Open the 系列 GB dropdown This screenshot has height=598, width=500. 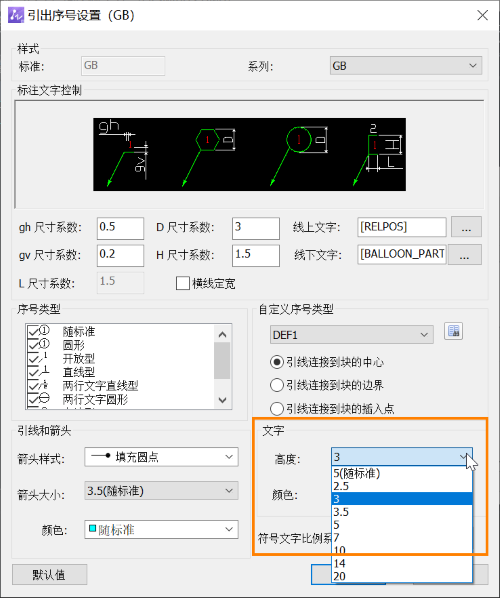tap(406, 66)
